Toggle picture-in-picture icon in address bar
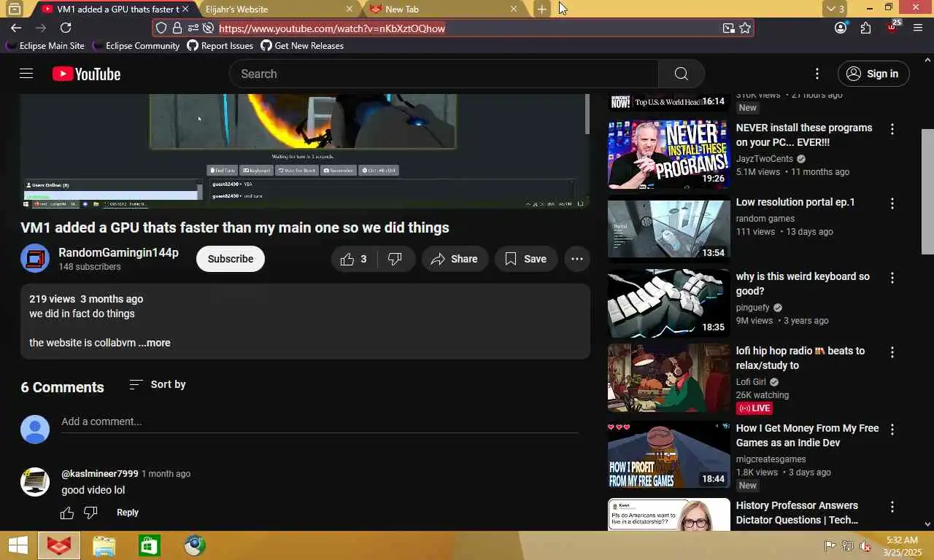 [x=728, y=28]
